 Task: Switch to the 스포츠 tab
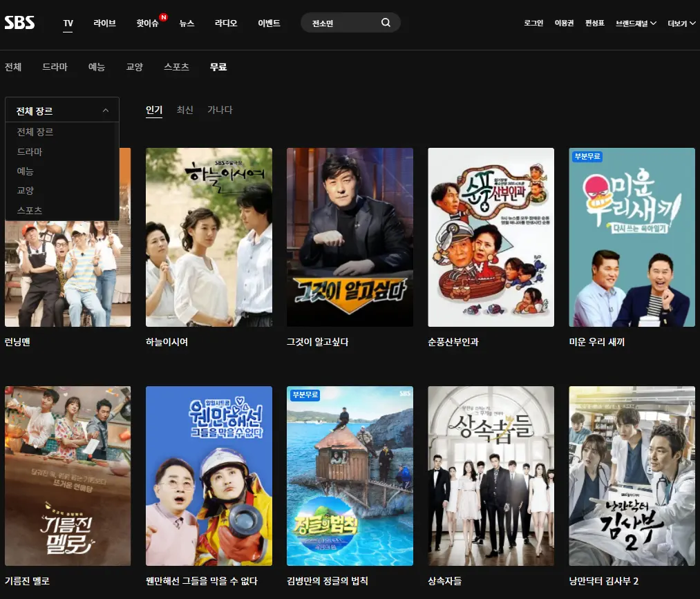pos(176,67)
